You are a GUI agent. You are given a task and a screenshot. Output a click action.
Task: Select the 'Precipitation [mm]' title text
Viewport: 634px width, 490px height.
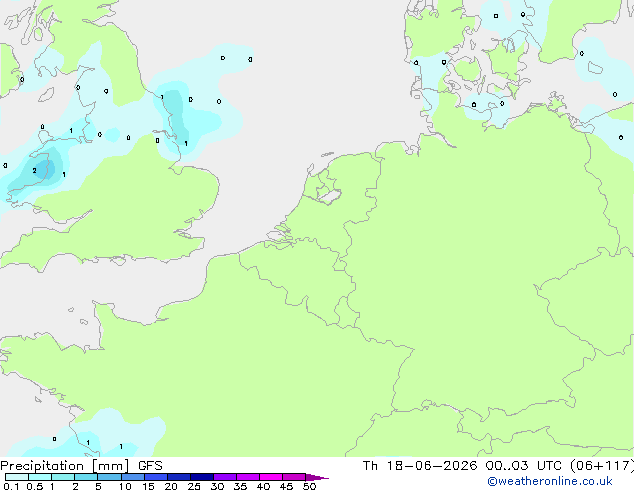coord(65,466)
